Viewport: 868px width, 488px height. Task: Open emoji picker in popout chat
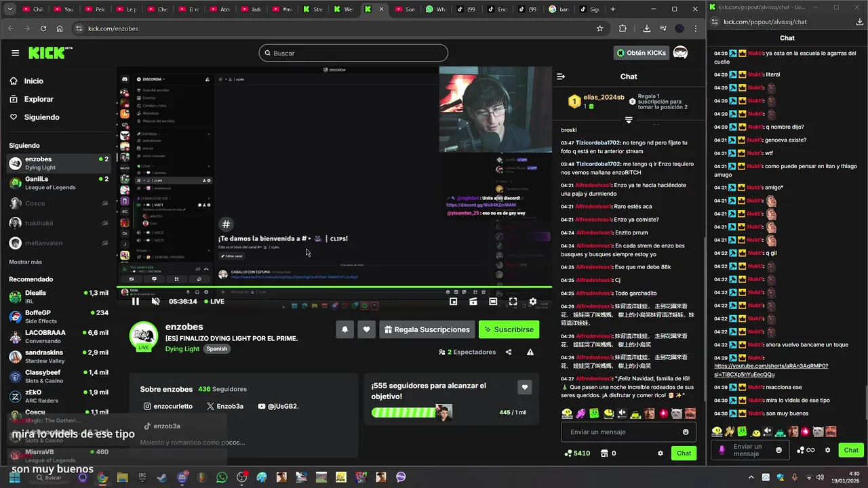pos(778,450)
